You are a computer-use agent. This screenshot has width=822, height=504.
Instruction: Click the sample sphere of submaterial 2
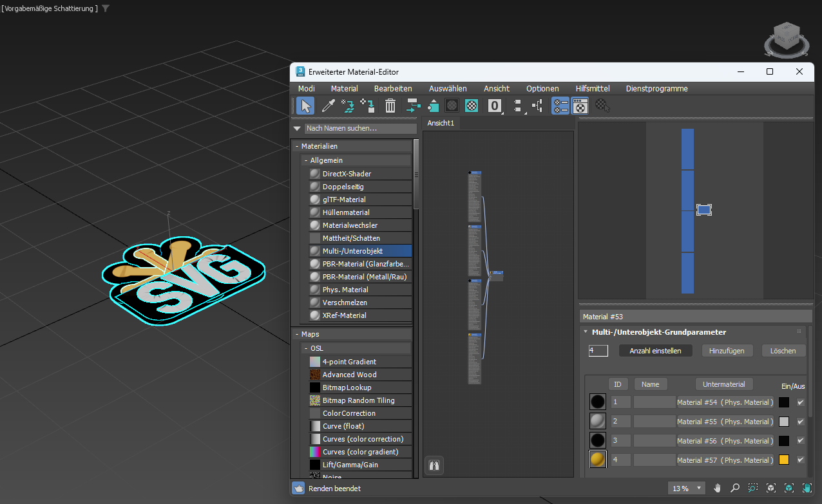[x=598, y=421]
